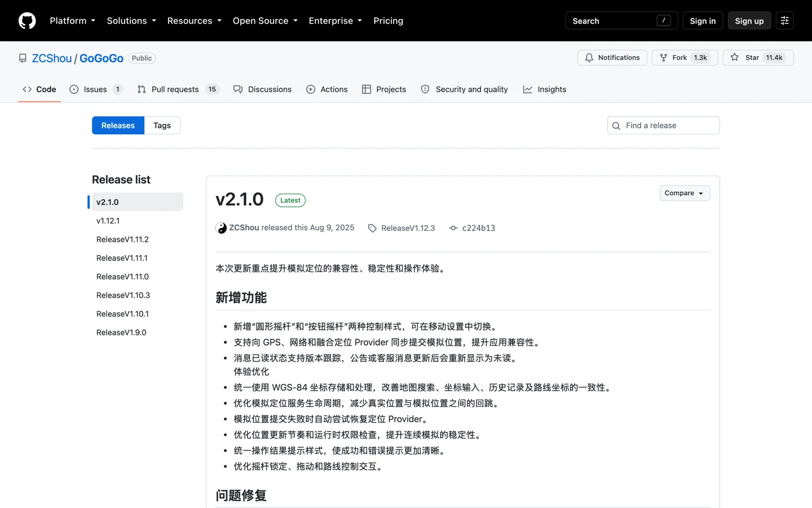Viewport: 812px width, 508px height.
Task: Click the Pull requests count 15
Action: pos(212,89)
